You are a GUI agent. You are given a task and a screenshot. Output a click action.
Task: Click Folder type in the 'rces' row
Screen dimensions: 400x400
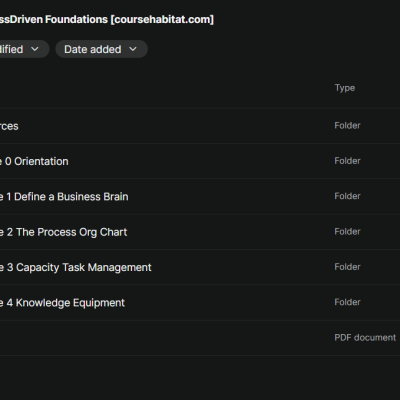click(347, 125)
